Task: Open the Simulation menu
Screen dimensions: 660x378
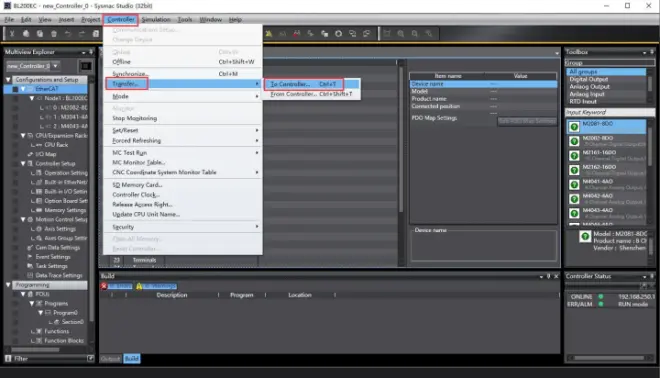Action: click(x=156, y=19)
